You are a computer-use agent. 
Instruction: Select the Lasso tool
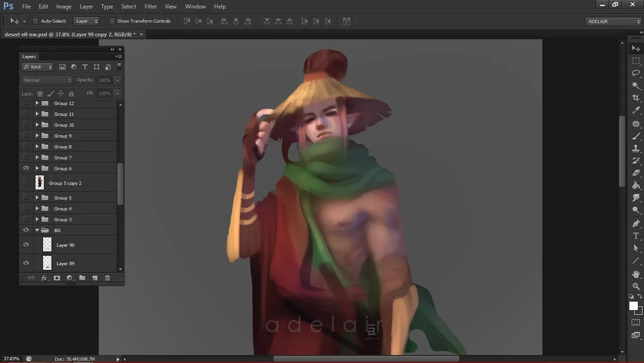point(636,73)
